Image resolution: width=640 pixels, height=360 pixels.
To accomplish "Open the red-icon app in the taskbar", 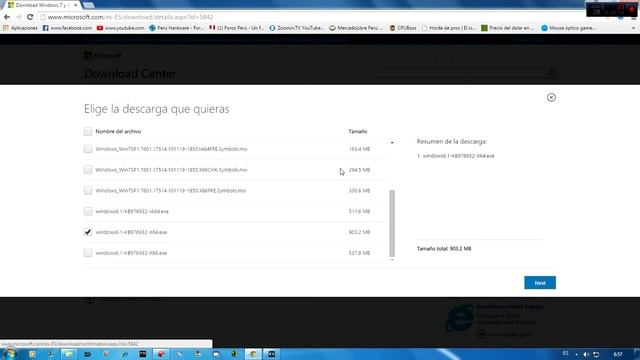I will [x=161, y=354].
